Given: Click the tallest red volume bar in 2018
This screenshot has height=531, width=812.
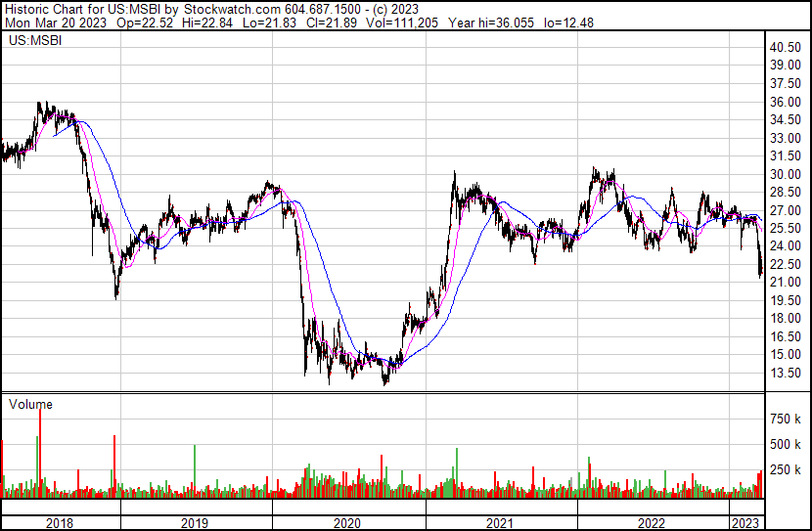Looking at the screenshot, I should point(40,450).
